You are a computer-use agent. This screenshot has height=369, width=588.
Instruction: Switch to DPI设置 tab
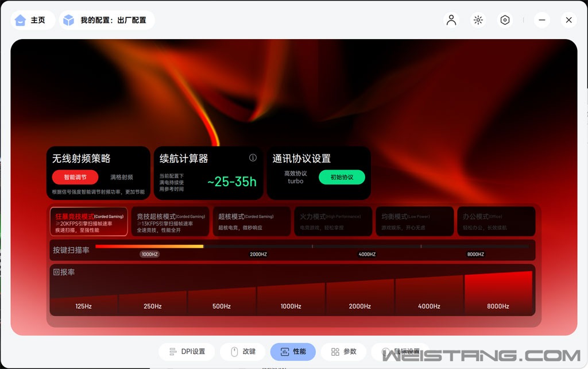pos(187,352)
